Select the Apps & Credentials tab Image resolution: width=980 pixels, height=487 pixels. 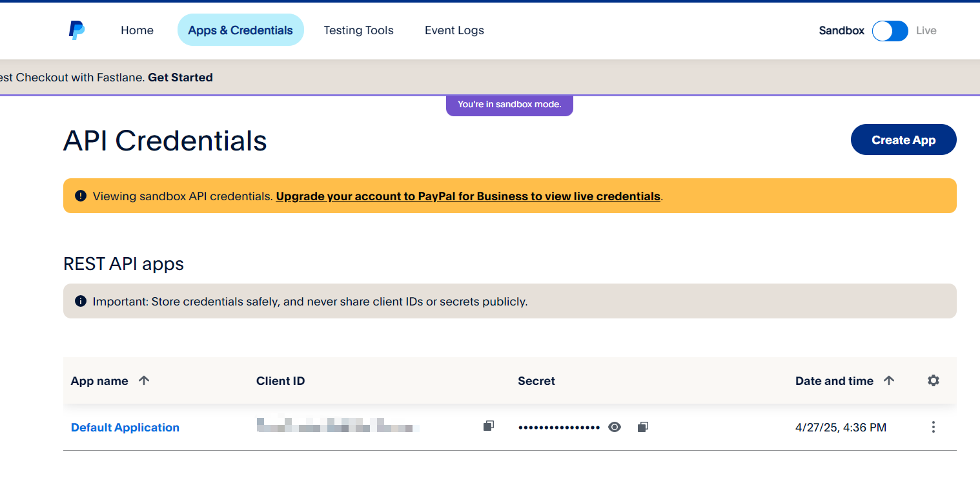pos(240,30)
